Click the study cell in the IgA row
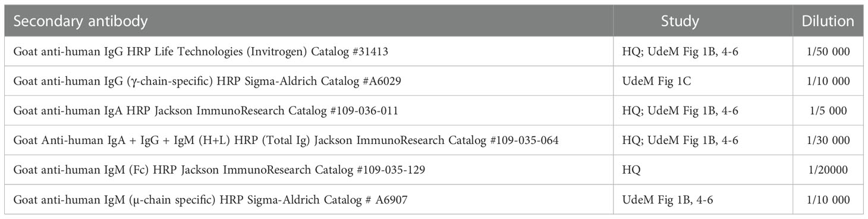The width and height of the screenshot is (868, 219). [703, 111]
